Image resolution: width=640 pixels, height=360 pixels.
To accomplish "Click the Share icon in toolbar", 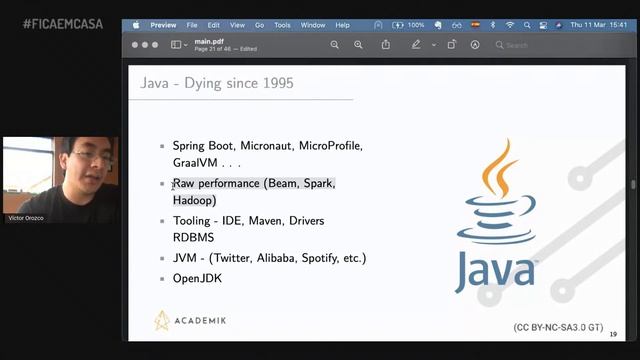I will tap(386, 44).
